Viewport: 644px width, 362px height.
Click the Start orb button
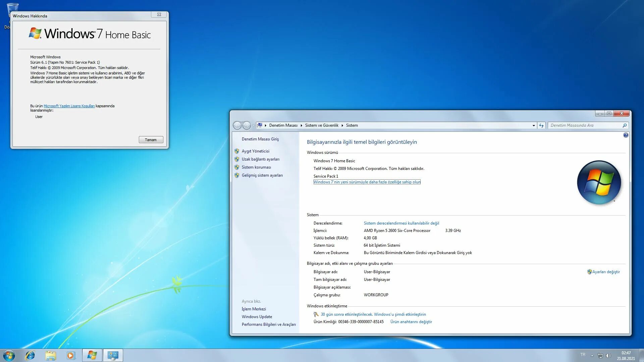[9, 355]
